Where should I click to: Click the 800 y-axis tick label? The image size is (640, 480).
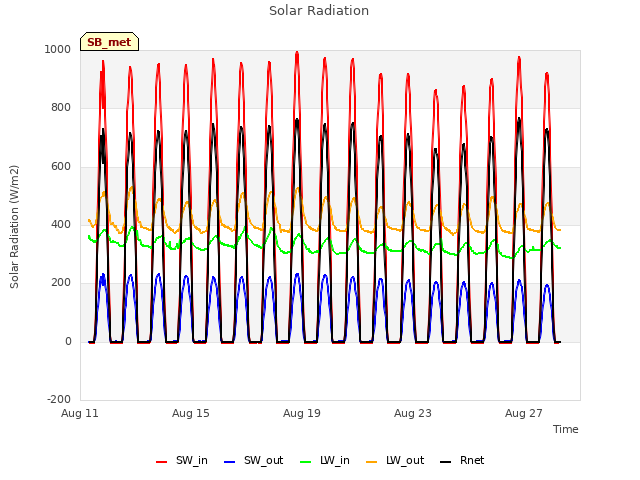point(61,107)
